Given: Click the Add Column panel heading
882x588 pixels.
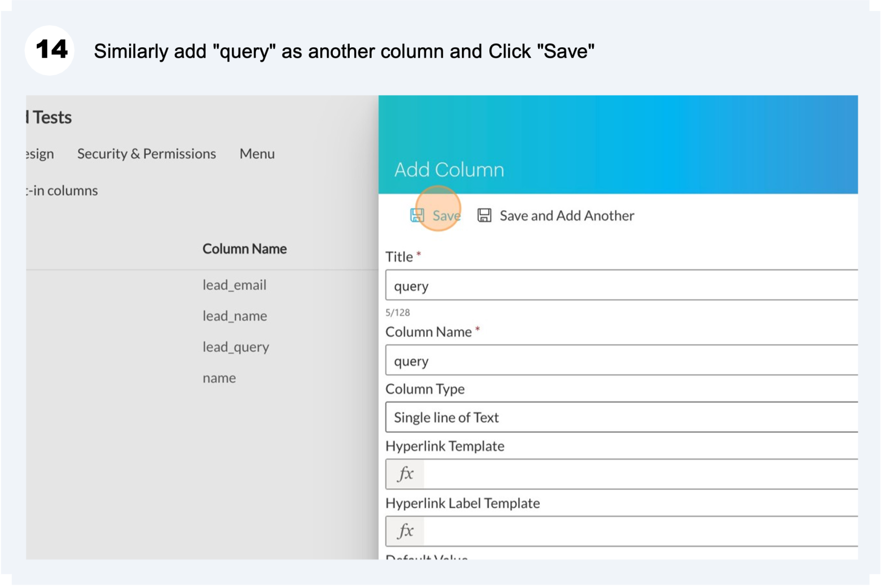Looking at the screenshot, I should coord(449,170).
